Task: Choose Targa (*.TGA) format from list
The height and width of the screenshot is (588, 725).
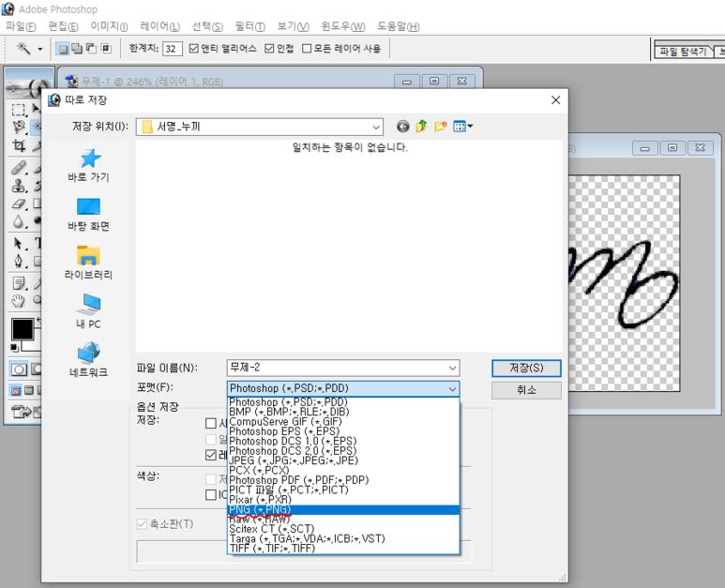Action: click(x=343, y=538)
